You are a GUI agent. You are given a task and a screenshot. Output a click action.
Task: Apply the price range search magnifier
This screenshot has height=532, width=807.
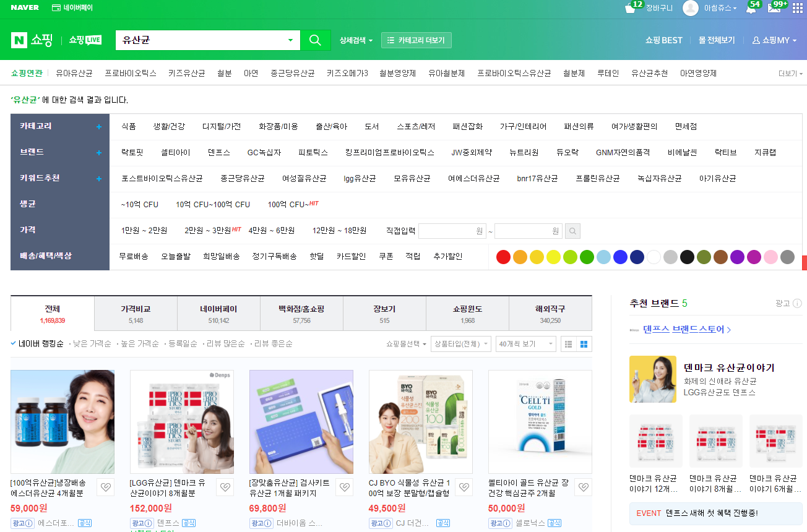coord(573,231)
